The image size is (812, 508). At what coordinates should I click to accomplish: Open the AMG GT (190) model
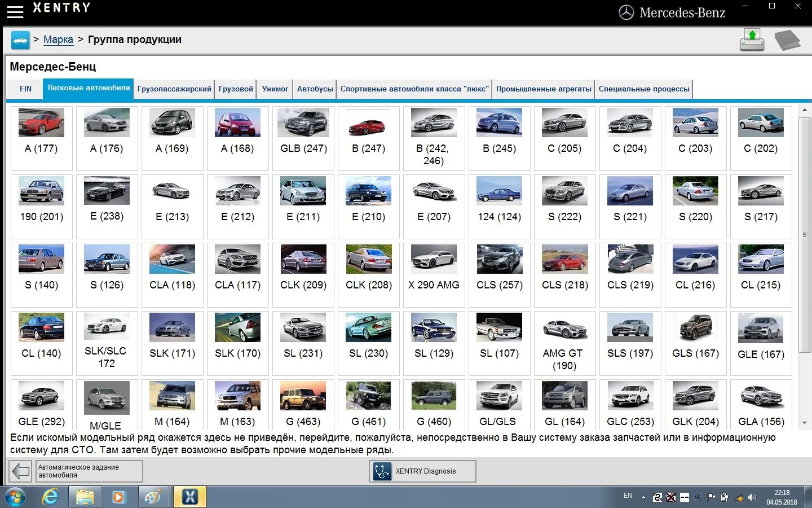pyautogui.click(x=564, y=343)
